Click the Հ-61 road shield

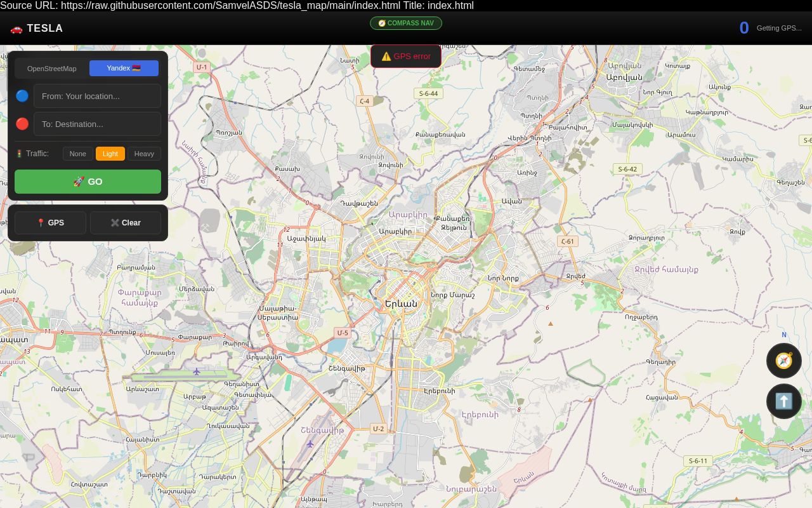point(567,241)
